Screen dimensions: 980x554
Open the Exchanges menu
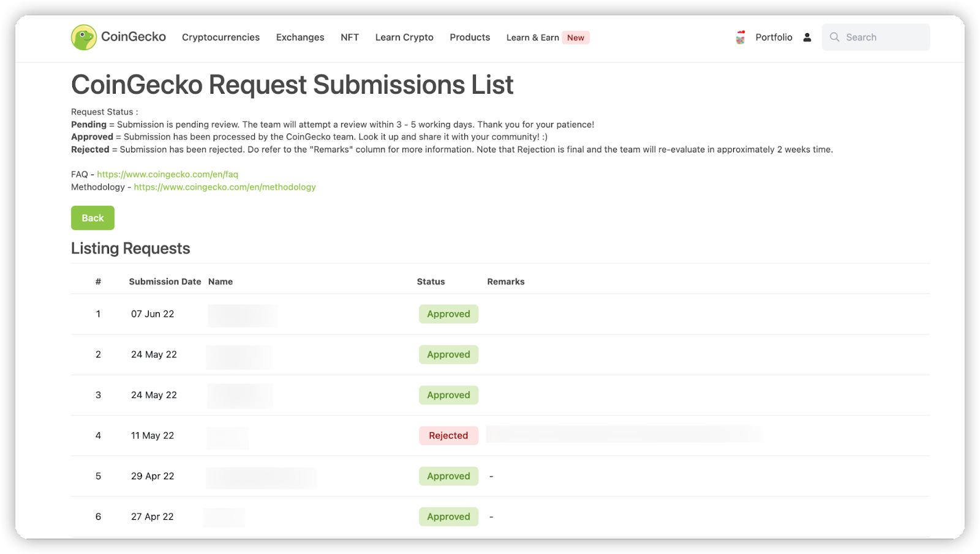click(x=300, y=37)
